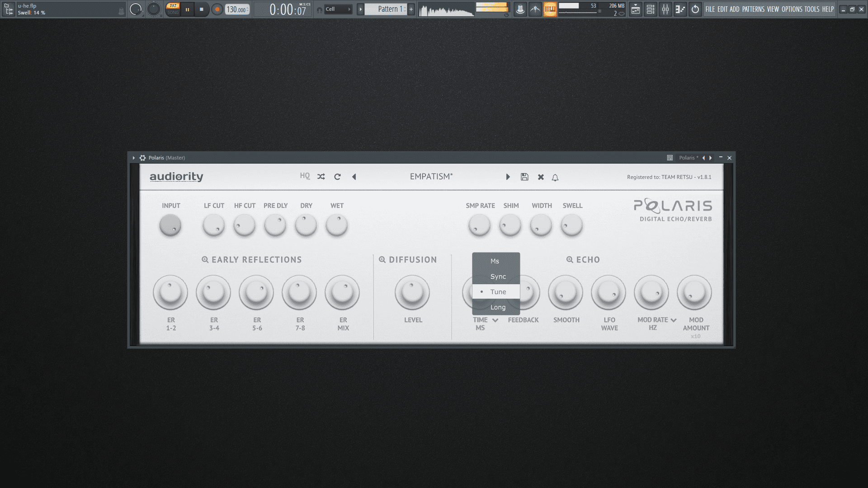Click the DIFFUSION LEVEL knob
The width and height of the screenshot is (868, 488).
click(412, 292)
